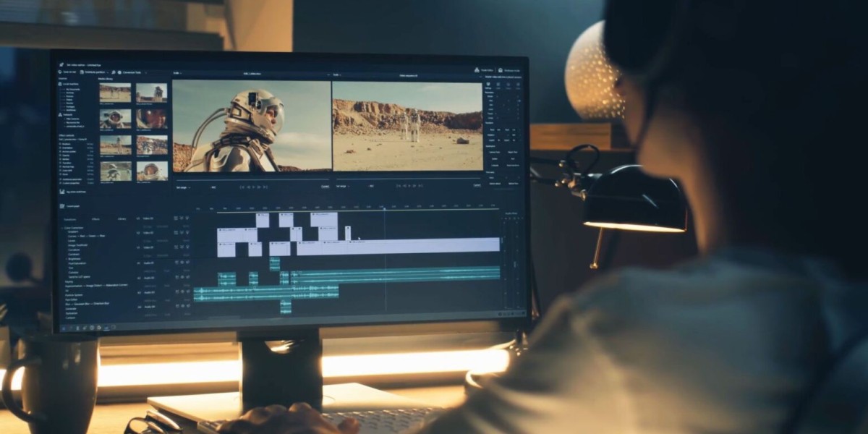The image size is (868, 434).
Task: Click the app logo icon at top left
Action: (x=61, y=64)
